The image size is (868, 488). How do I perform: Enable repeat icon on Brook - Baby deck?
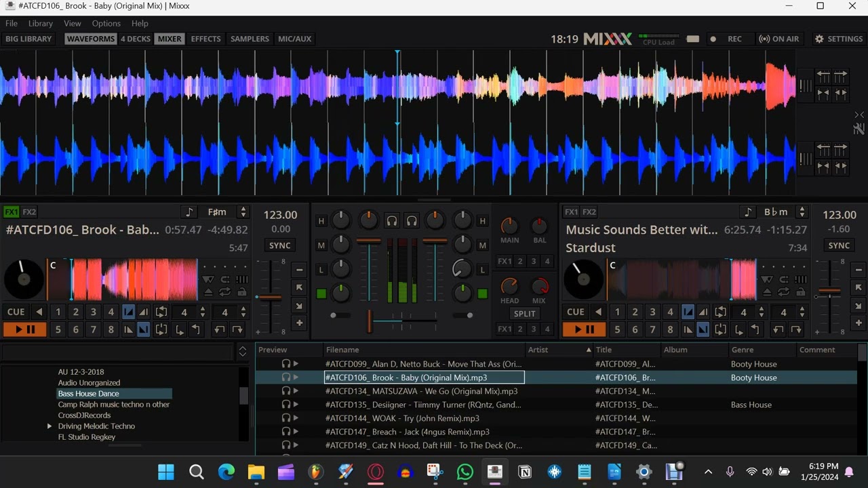(224, 292)
